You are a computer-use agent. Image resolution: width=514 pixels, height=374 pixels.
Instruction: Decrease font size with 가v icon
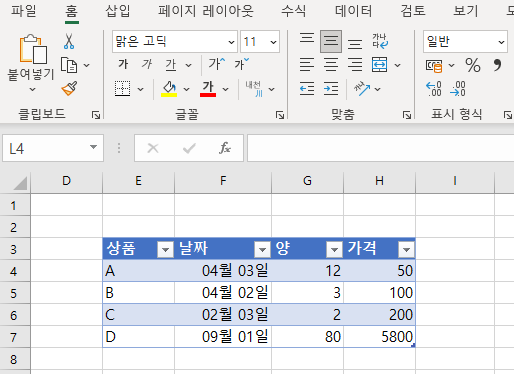pyautogui.click(x=241, y=63)
